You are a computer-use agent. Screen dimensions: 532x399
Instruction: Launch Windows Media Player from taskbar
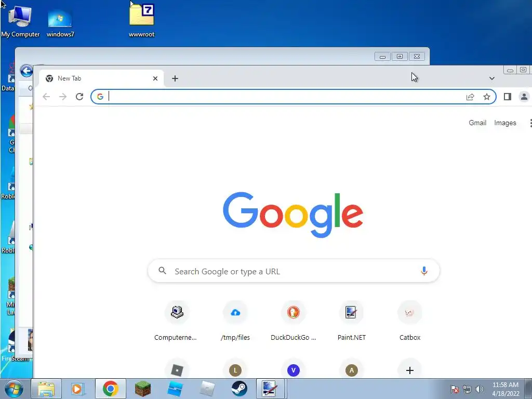tap(78, 389)
